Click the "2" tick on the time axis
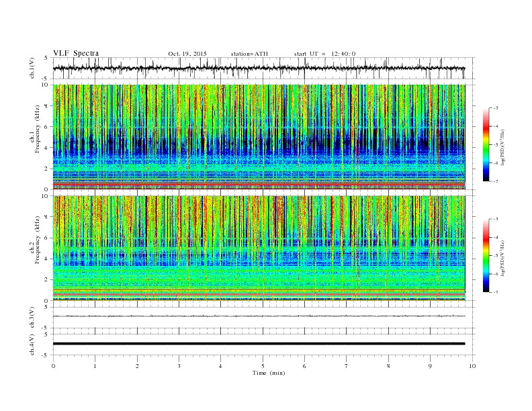This screenshot has height=411, width=532. click(x=137, y=366)
